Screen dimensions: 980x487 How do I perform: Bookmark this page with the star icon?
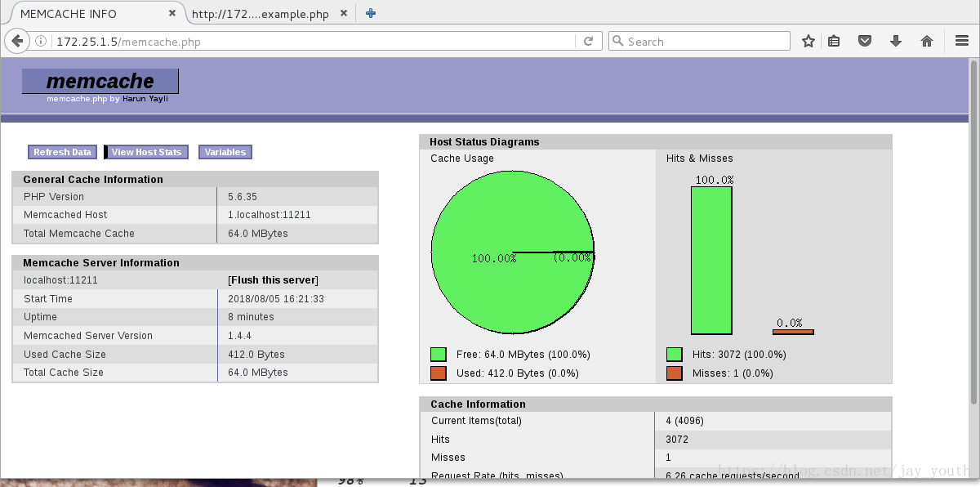coord(808,41)
